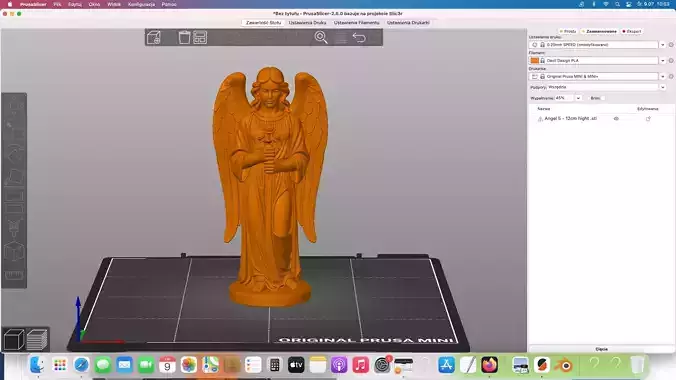The width and height of the screenshot is (676, 380).
Task: Open the Okno menu
Action: point(94,4)
